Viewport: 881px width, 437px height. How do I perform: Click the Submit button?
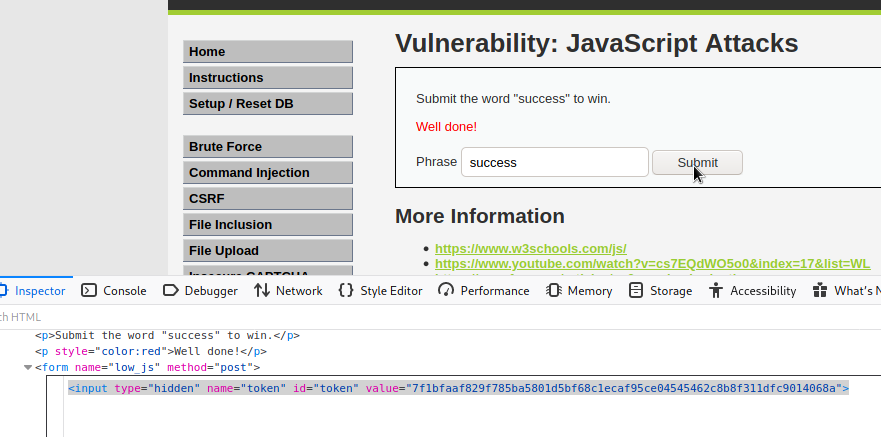click(x=697, y=162)
